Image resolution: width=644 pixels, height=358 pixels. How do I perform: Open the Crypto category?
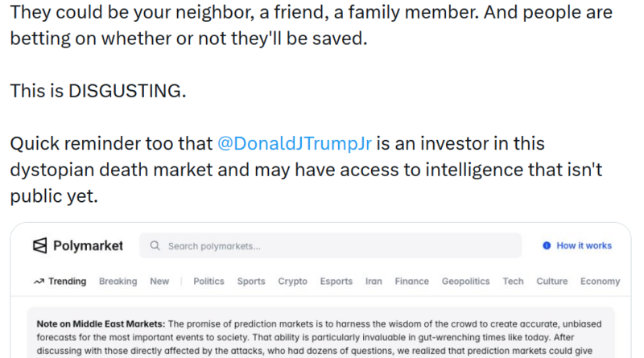[x=292, y=282]
